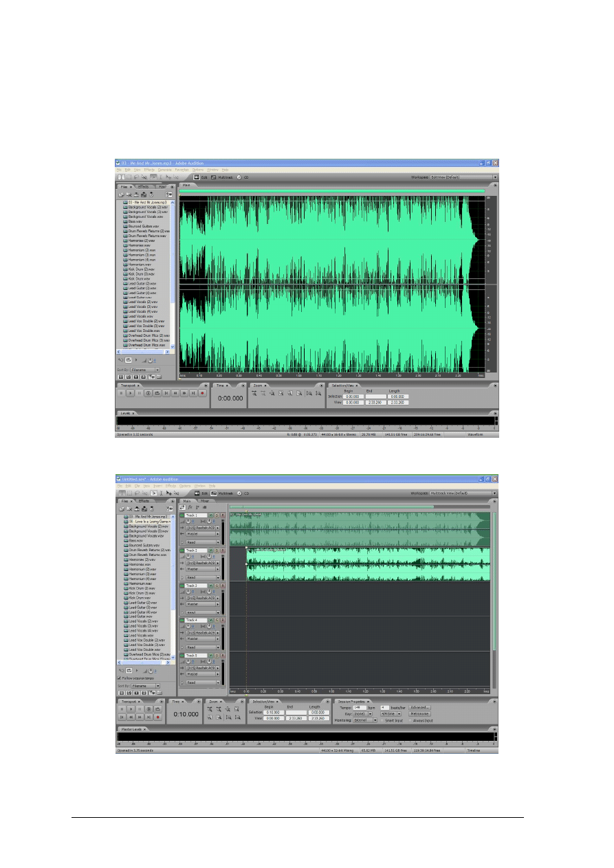The width and height of the screenshot is (614, 868).
Task: Mute Track 1
Action: tap(210, 515)
